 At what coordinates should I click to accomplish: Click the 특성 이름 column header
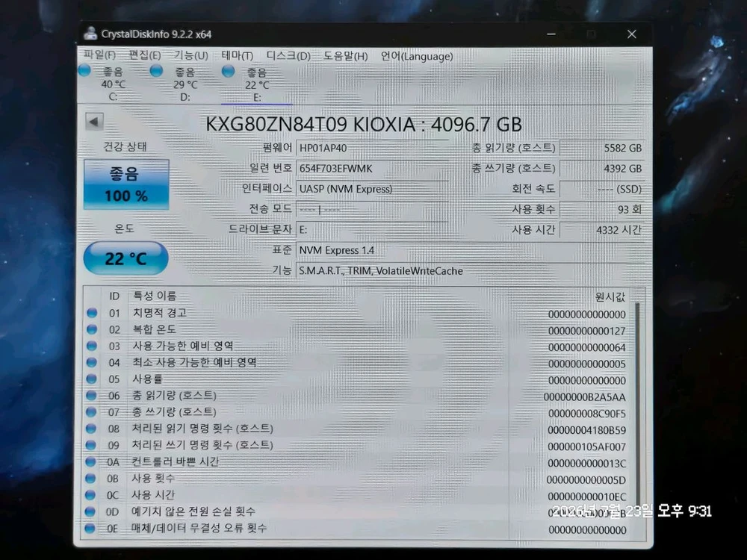tap(155, 296)
